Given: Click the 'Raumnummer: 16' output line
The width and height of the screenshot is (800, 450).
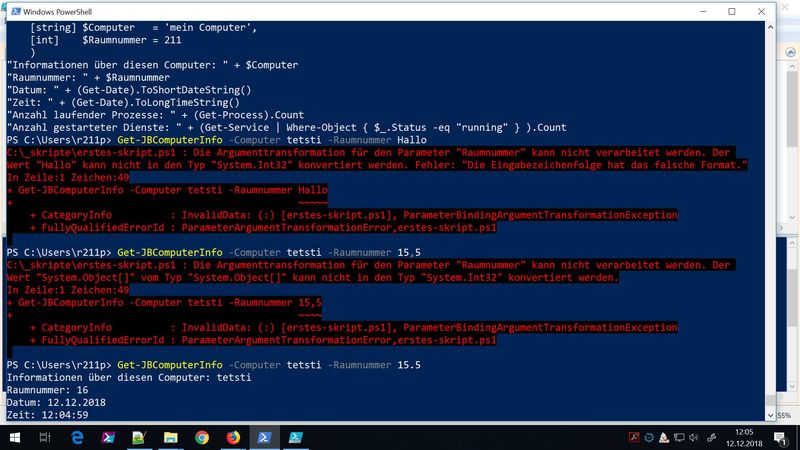Looking at the screenshot, I should point(47,390).
